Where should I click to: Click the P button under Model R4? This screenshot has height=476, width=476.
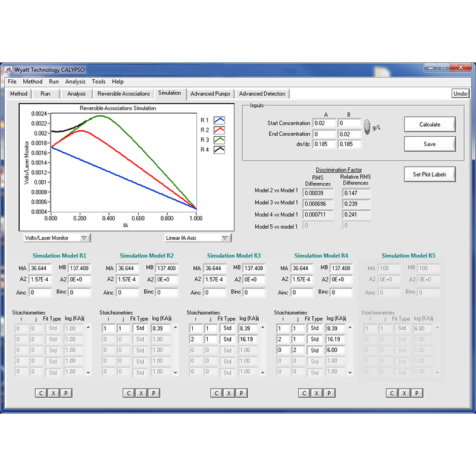[x=329, y=393]
